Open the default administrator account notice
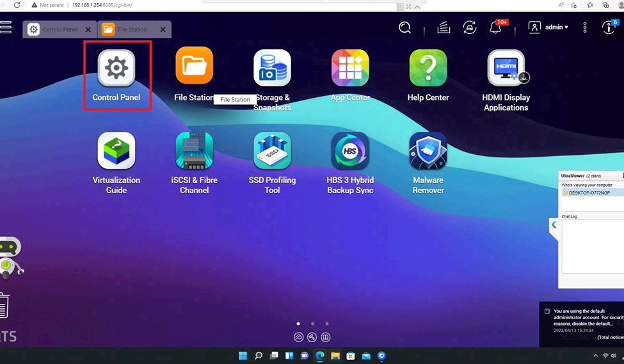624x364 pixels. point(582,324)
